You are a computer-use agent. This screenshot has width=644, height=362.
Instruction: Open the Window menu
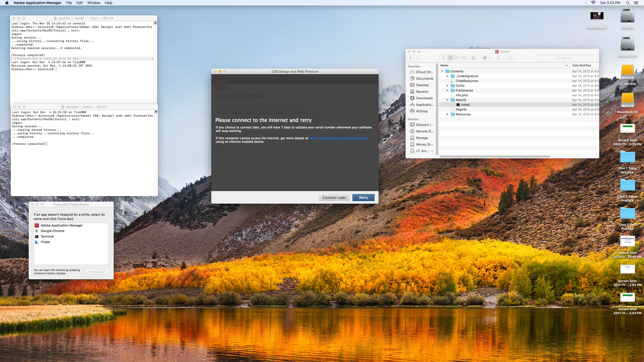coord(94,3)
